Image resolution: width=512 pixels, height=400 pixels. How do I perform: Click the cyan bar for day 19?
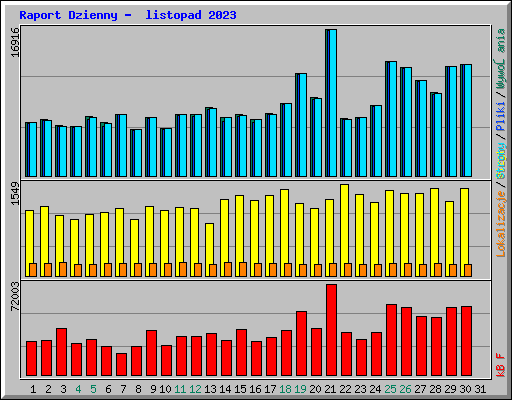coord(303,125)
